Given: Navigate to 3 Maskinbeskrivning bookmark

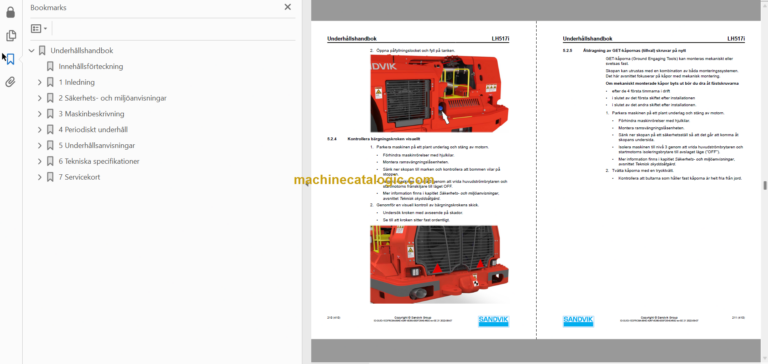Looking at the screenshot, I should click(x=91, y=114).
